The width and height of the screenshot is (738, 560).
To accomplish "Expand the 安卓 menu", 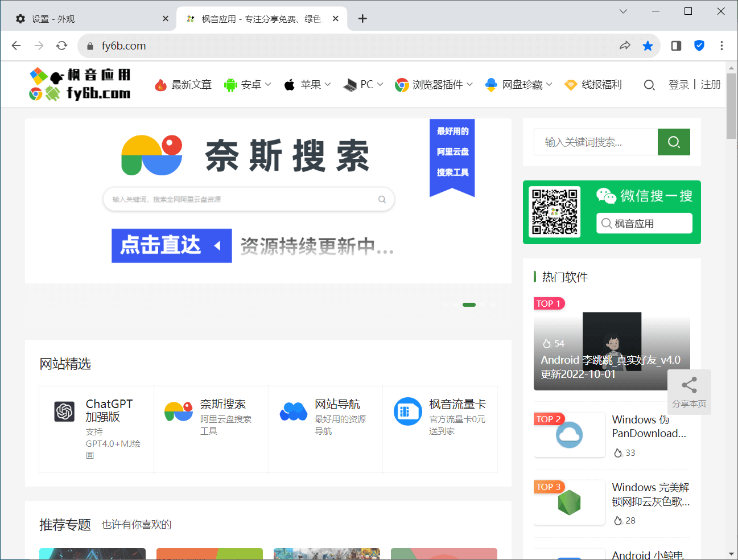I will pos(248,85).
